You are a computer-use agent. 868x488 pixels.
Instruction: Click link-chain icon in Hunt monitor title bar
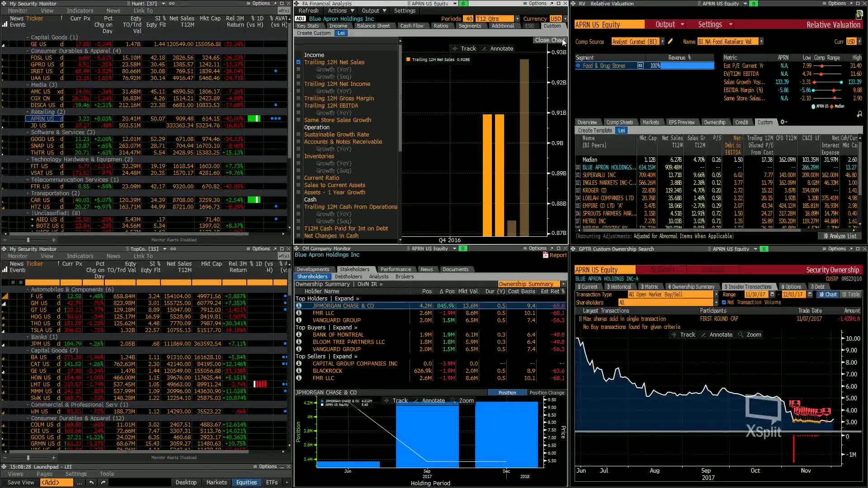point(172,4)
